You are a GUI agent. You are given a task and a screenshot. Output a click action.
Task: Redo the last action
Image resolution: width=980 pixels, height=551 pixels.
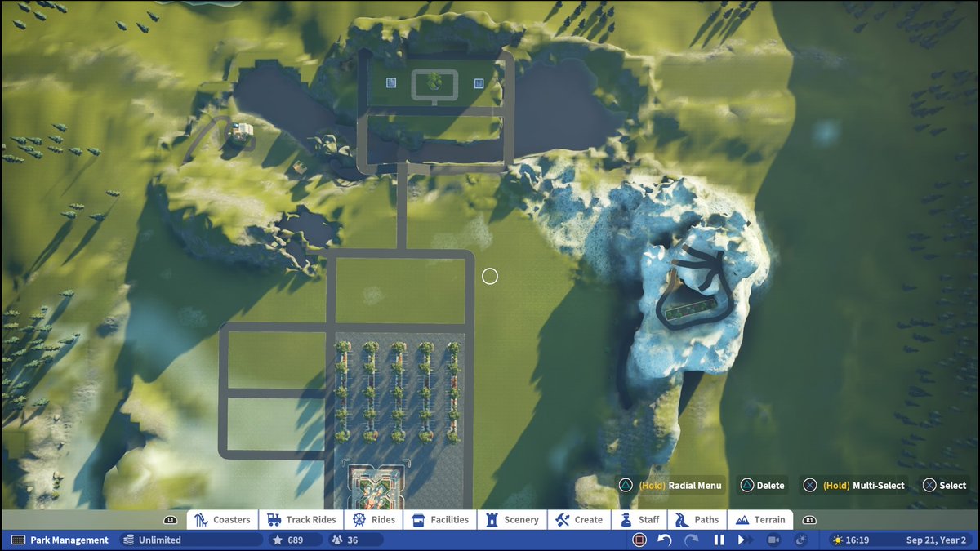(691, 540)
